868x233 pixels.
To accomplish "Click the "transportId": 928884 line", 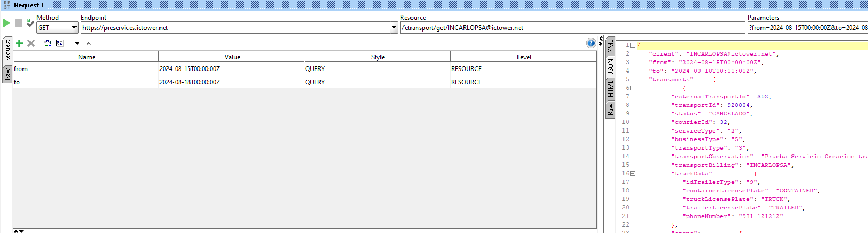I will 712,105.
